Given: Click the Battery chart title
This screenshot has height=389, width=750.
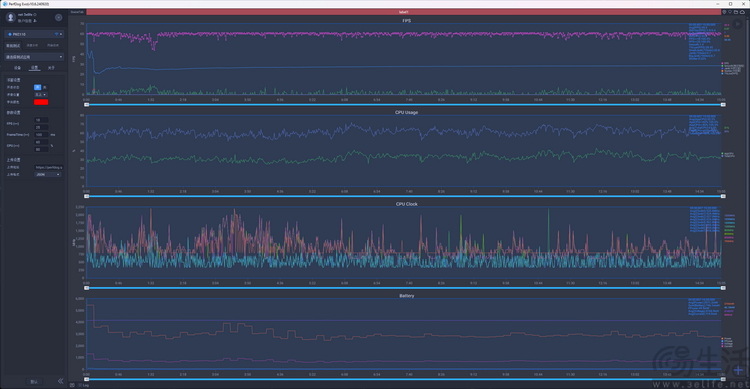Looking at the screenshot, I should click(x=406, y=296).
